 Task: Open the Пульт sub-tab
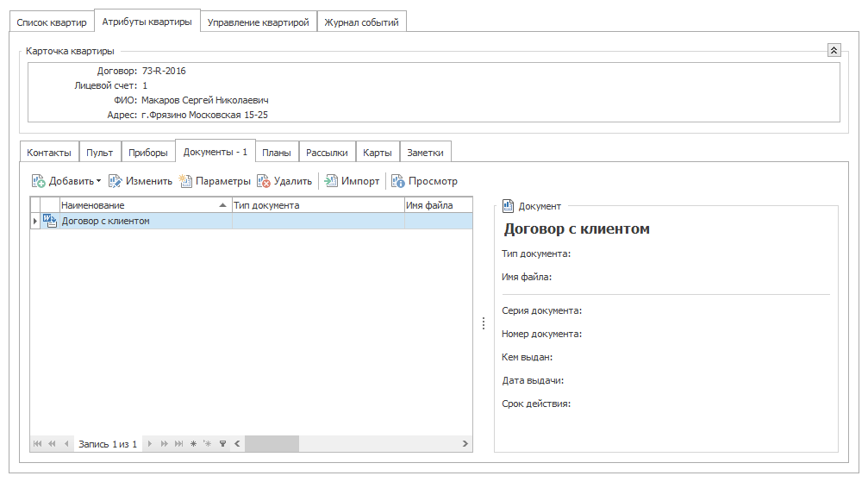point(100,153)
